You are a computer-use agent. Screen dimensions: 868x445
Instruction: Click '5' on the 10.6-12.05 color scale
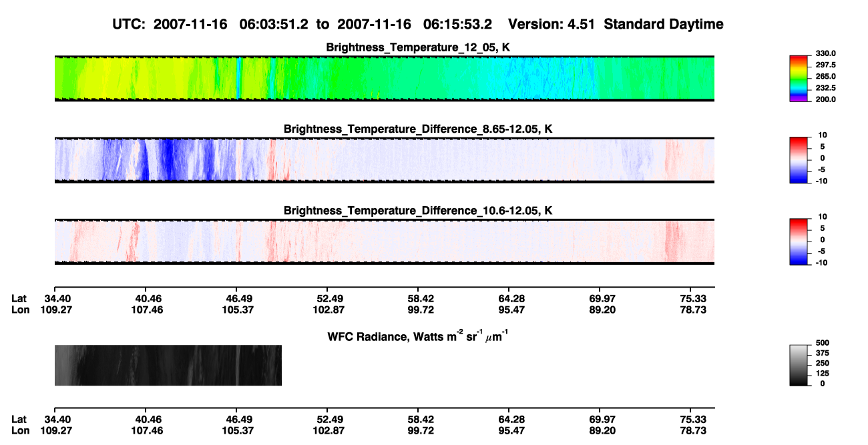(x=824, y=228)
